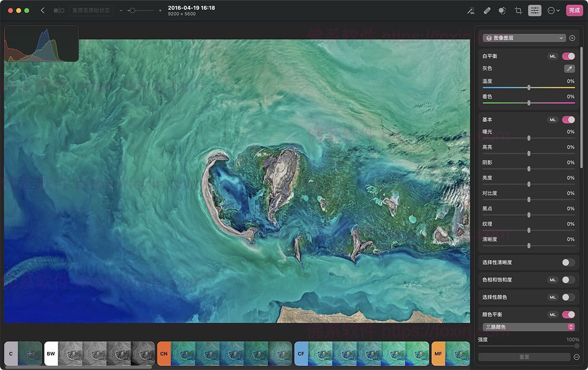Open the 三路颜色 three-way color dropdown
588x370 pixels.
(x=528, y=326)
